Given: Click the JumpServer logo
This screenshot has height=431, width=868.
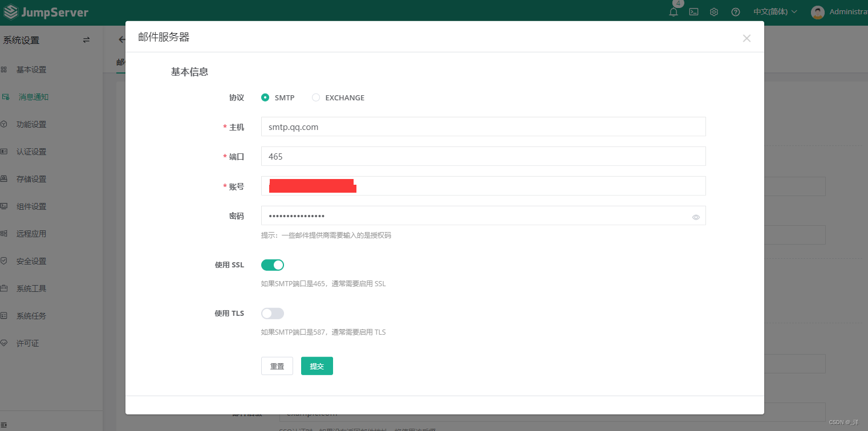Looking at the screenshot, I should pos(46,12).
